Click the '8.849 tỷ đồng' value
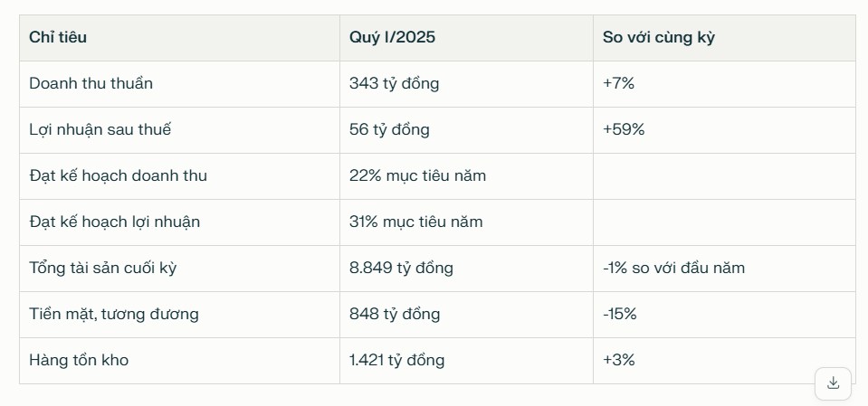Viewport: 868px width, 406px height. [401, 268]
